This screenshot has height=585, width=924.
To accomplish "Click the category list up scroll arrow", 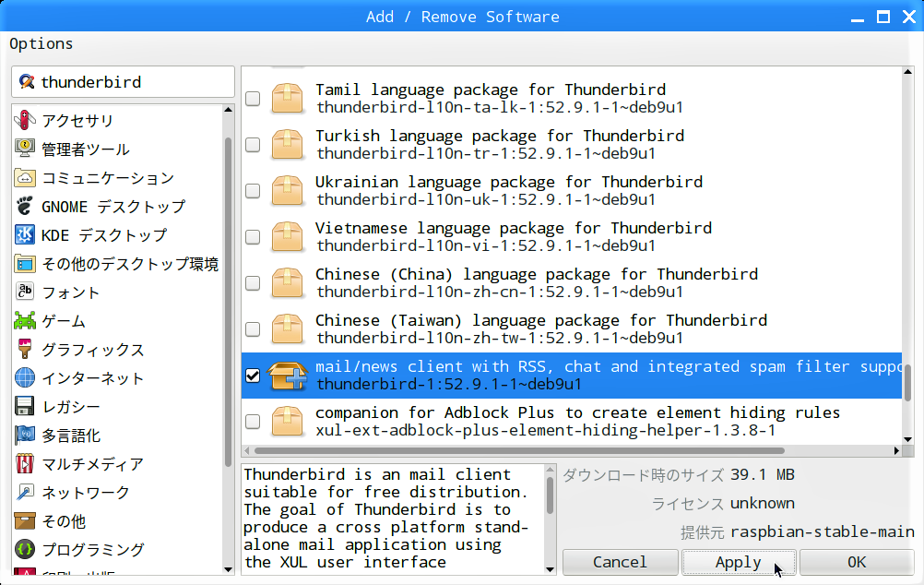I will [x=229, y=110].
